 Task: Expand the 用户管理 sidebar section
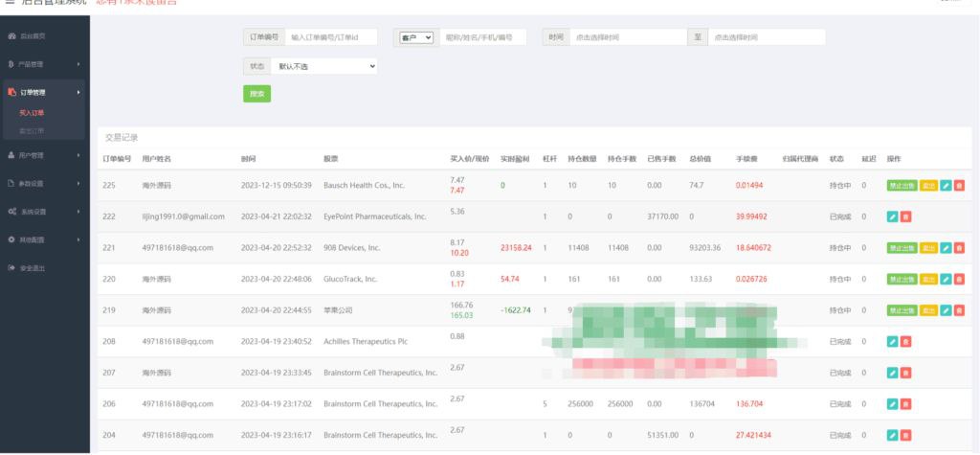tap(44, 155)
